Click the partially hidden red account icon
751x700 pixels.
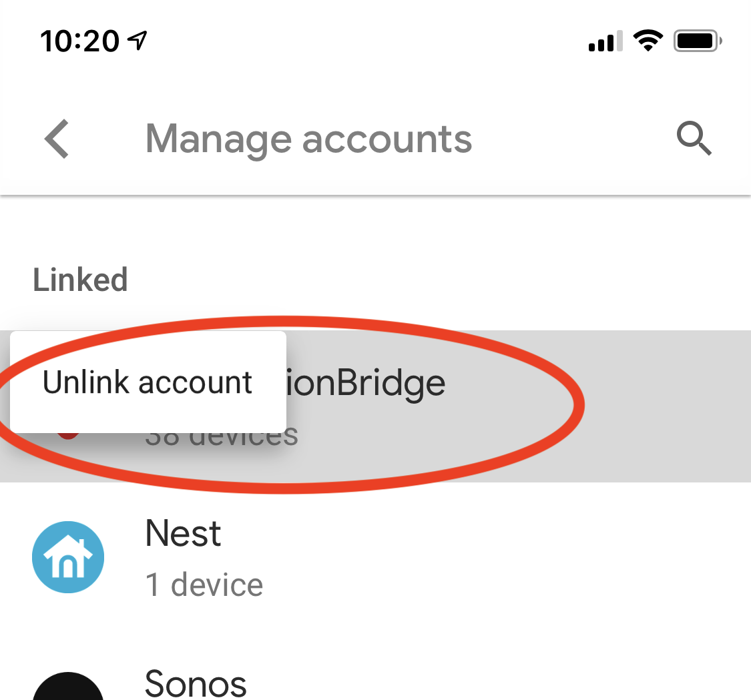click(x=67, y=435)
